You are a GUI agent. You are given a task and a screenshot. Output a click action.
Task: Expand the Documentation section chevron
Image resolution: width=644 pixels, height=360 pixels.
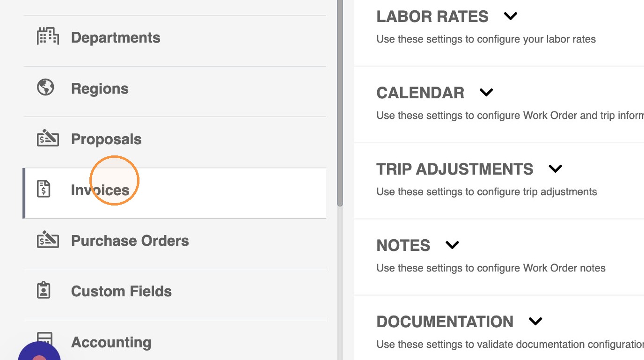tap(535, 321)
